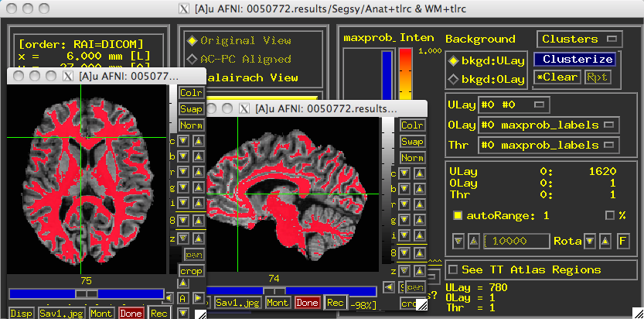This screenshot has width=644, height=319.
Task: Click Rota down arrow in overlay panel
Action: tap(590, 241)
